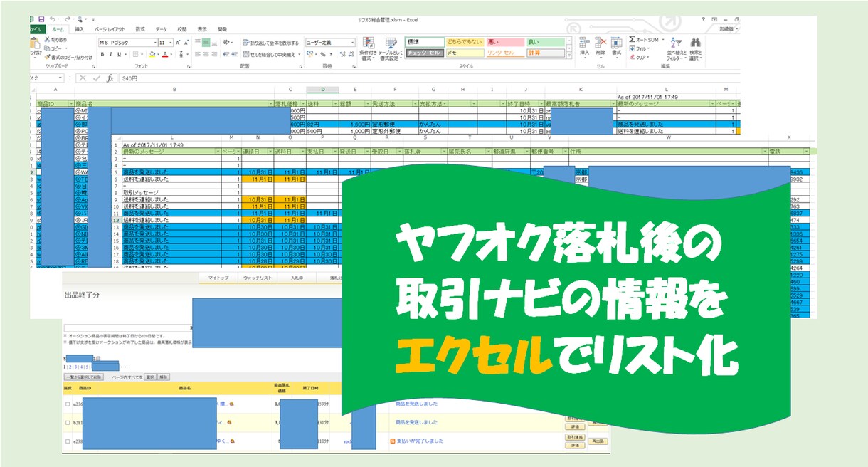Click the Excel Help question mark icon

coord(704,19)
